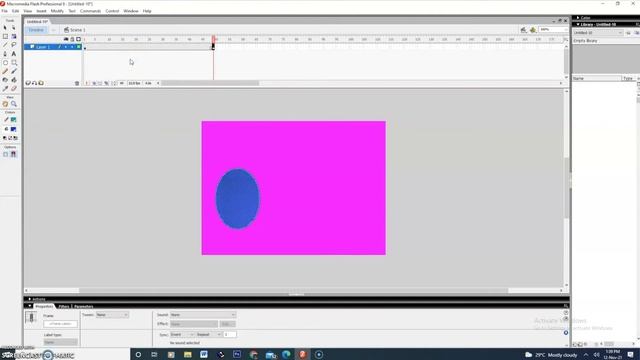
Task: Click the Library Name column header
Action: tap(596, 78)
